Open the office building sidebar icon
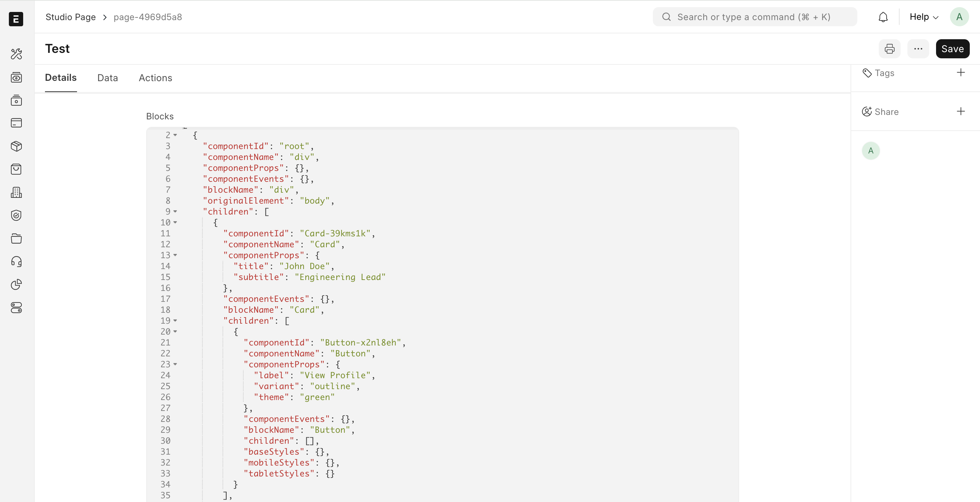980x502 pixels. tap(16, 192)
